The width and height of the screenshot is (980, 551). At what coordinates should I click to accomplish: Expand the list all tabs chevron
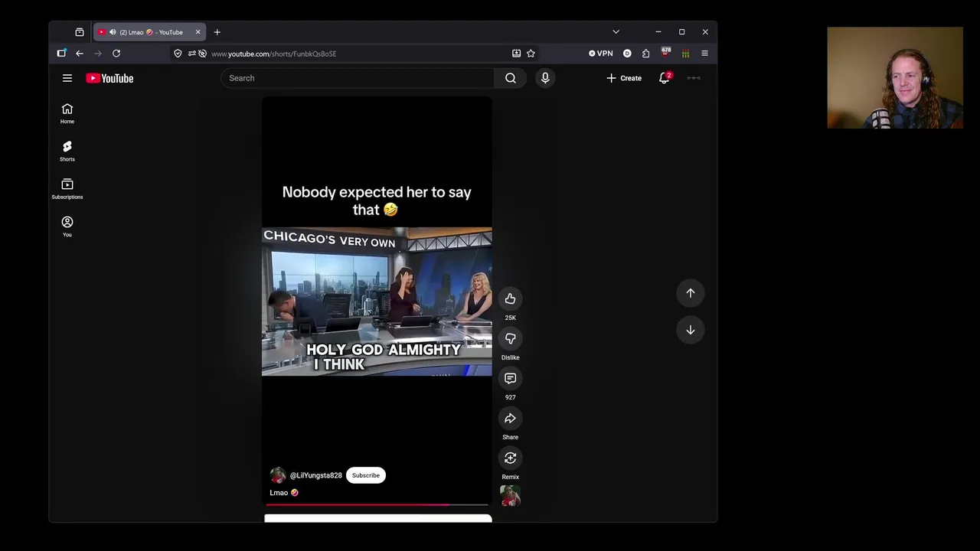616,32
